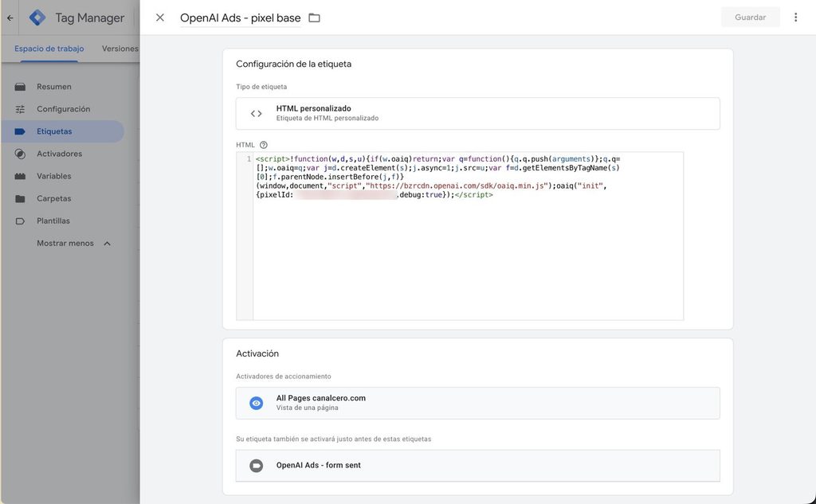Screen dimensions: 816x504
Task: Click the folder icon next to tag name
Action: [314, 18]
